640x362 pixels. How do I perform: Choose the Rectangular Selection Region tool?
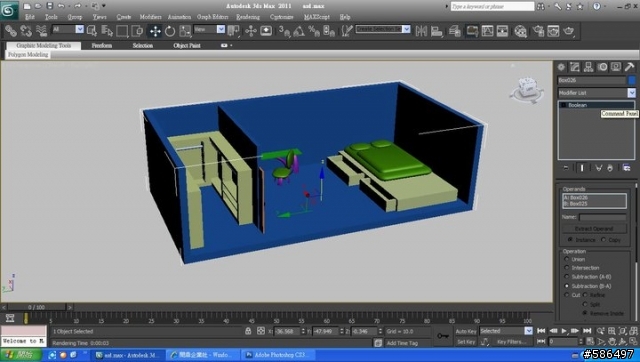tap(122, 31)
